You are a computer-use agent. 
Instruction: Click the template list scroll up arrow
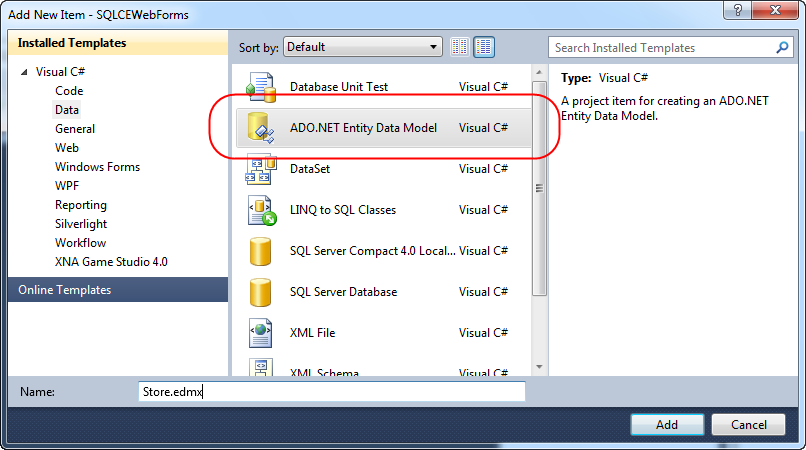coord(539,73)
